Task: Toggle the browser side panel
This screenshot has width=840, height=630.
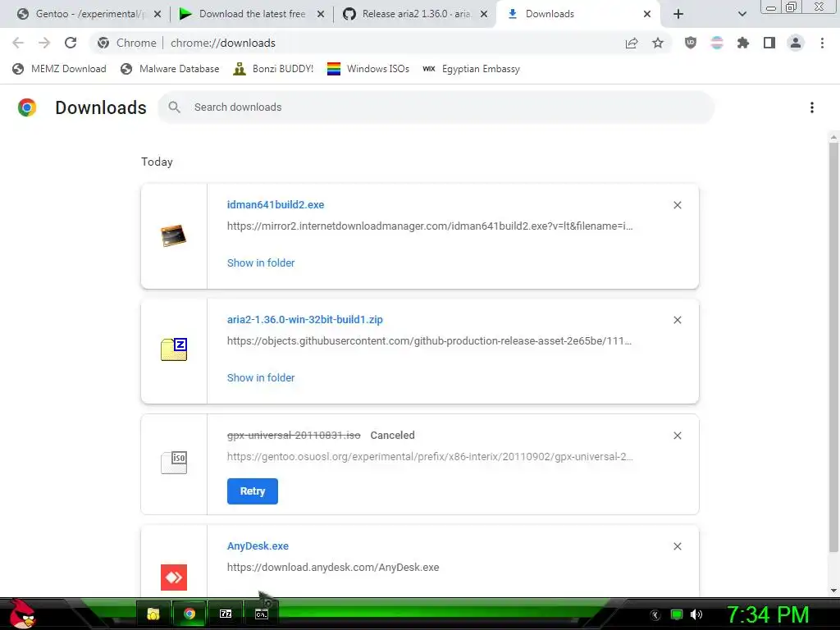Action: click(769, 43)
